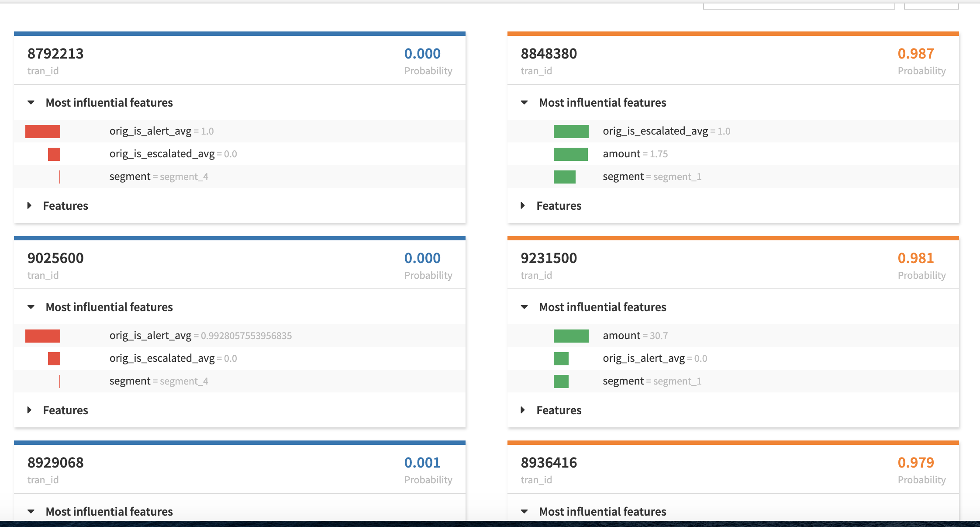980x527 pixels.
Task: Click orig_is_alert_avg = 0.9928057553956835 row
Action: 200,336
